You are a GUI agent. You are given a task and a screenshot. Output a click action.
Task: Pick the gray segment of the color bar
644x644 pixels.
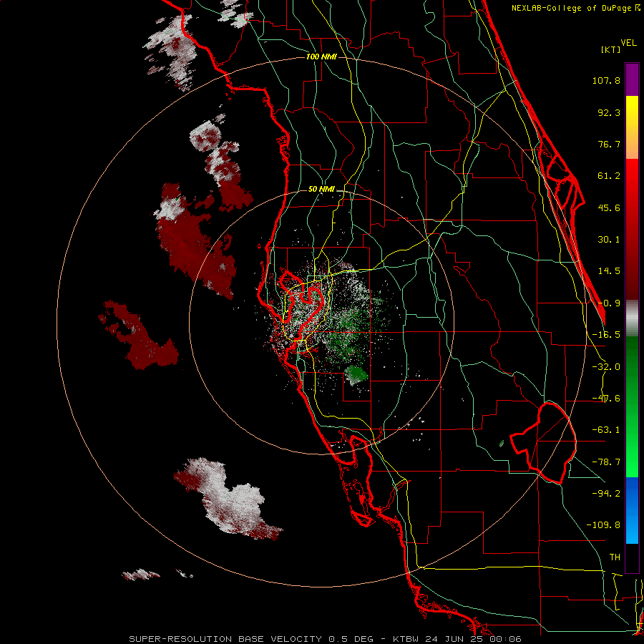coord(632,318)
